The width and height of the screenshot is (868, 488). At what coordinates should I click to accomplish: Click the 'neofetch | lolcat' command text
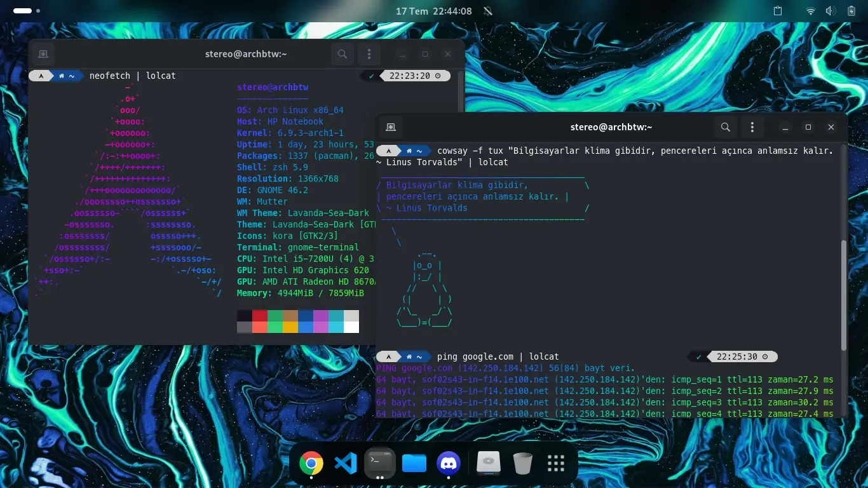click(x=133, y=76)
